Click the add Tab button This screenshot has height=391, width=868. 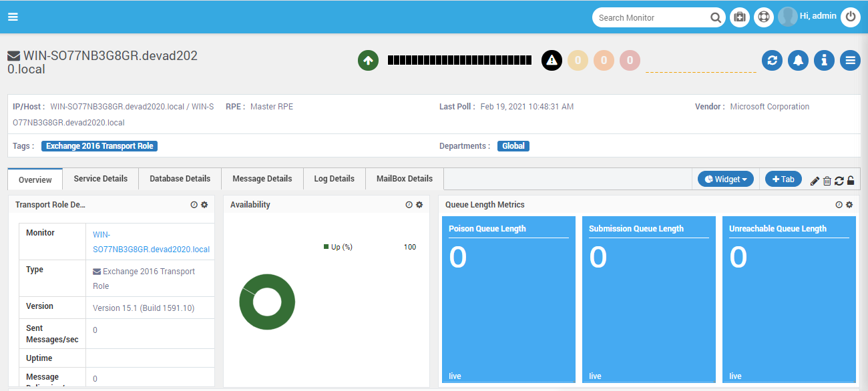(x=783, y=179)
